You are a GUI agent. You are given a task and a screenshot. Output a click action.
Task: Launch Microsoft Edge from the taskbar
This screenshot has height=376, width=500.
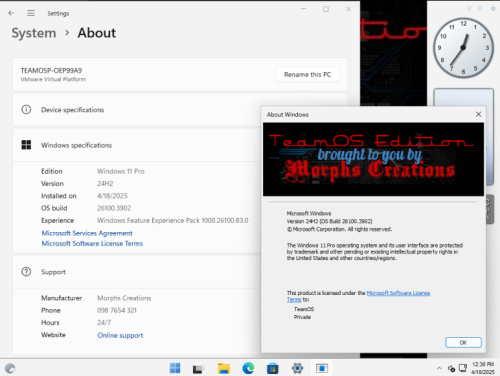(248, 368)
